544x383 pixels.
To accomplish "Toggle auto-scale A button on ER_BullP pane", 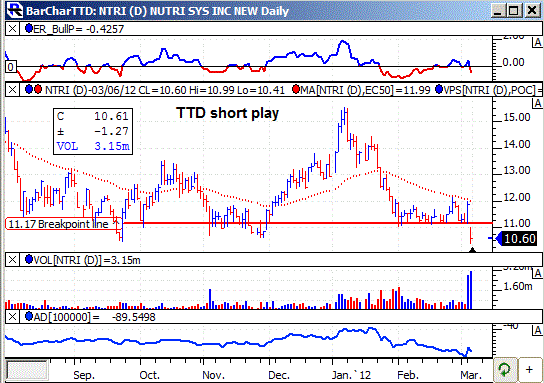I will click(x=537, y=43).
